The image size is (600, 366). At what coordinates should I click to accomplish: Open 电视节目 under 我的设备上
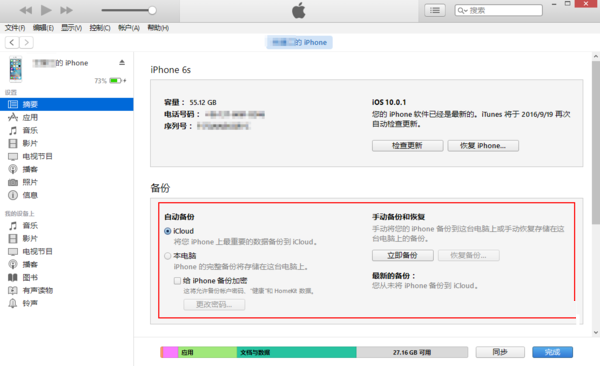pos(67,252)
